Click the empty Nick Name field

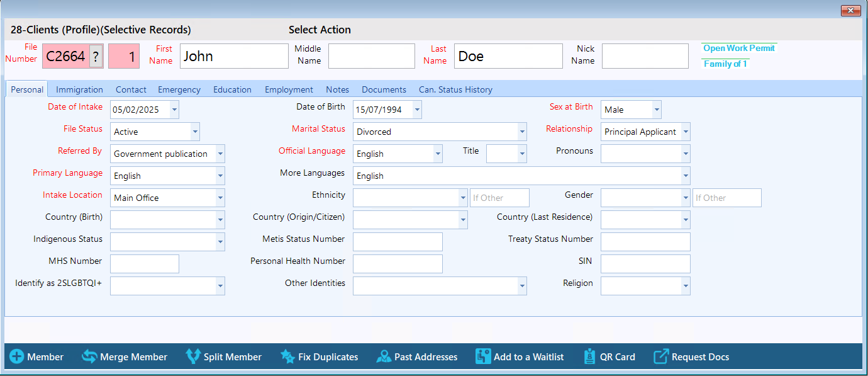[645, 56]
